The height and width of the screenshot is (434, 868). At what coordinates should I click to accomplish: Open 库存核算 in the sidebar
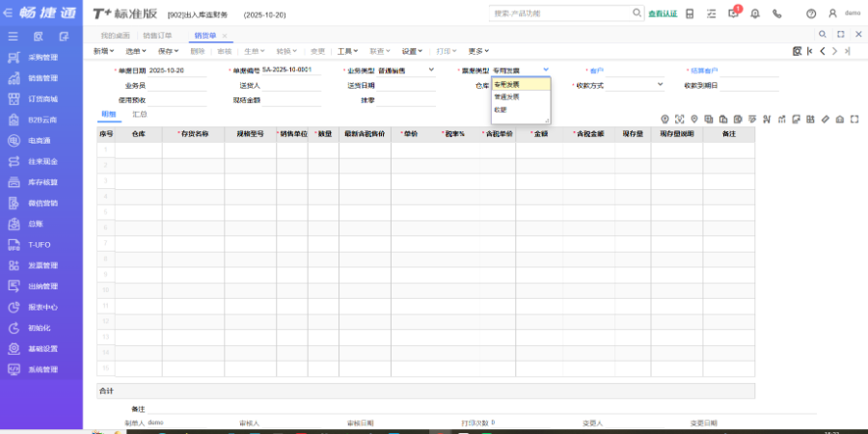pos(42,182)
